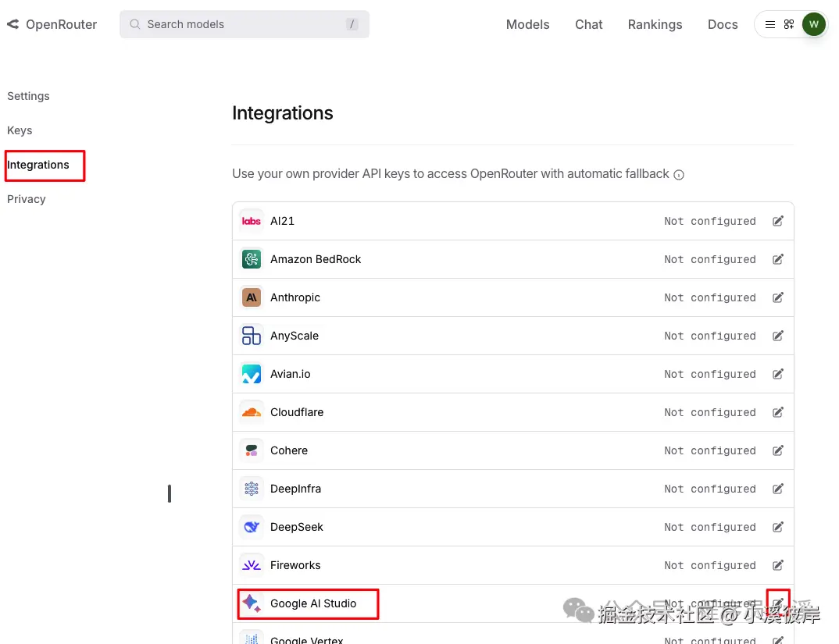Screen dimensions: 839x644
Task: Edit the Google AI Studio configuration
Action: [777, 603]
